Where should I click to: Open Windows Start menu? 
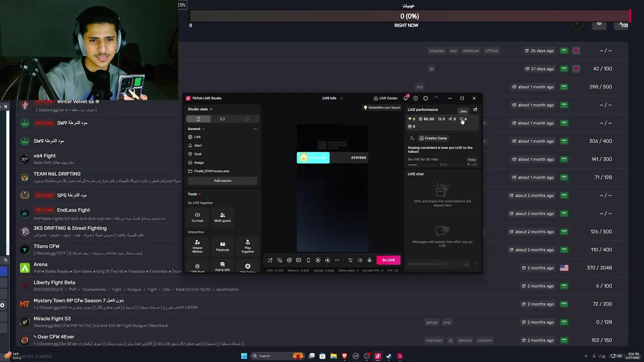tap(244, 356)
